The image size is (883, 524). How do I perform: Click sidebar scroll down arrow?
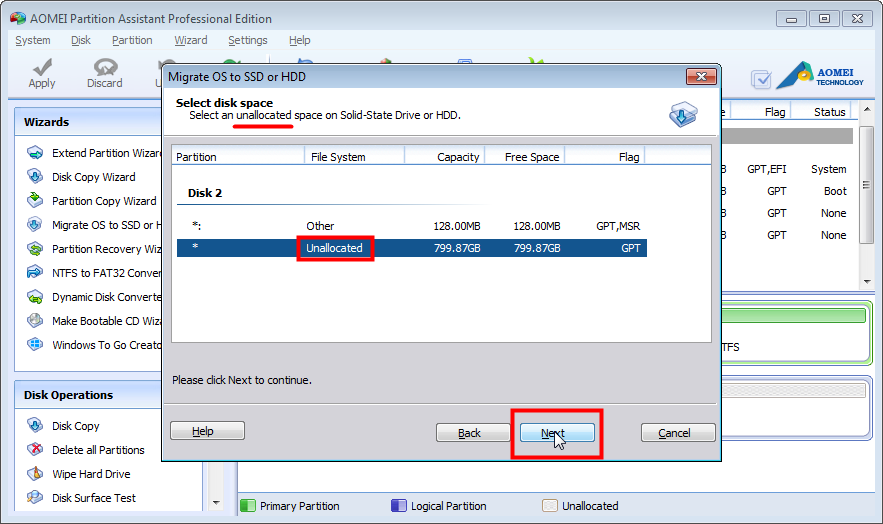(216, 503)
